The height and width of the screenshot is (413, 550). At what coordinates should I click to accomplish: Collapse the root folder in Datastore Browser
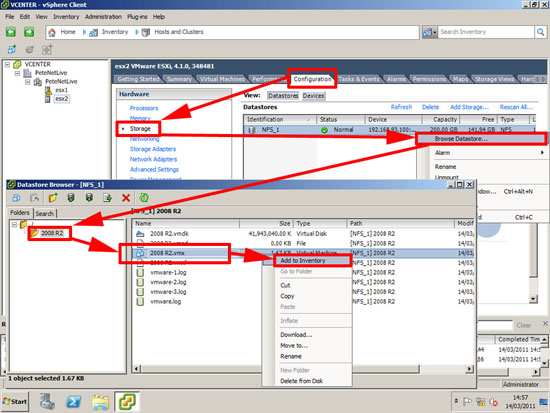click(x=14, y=225)
